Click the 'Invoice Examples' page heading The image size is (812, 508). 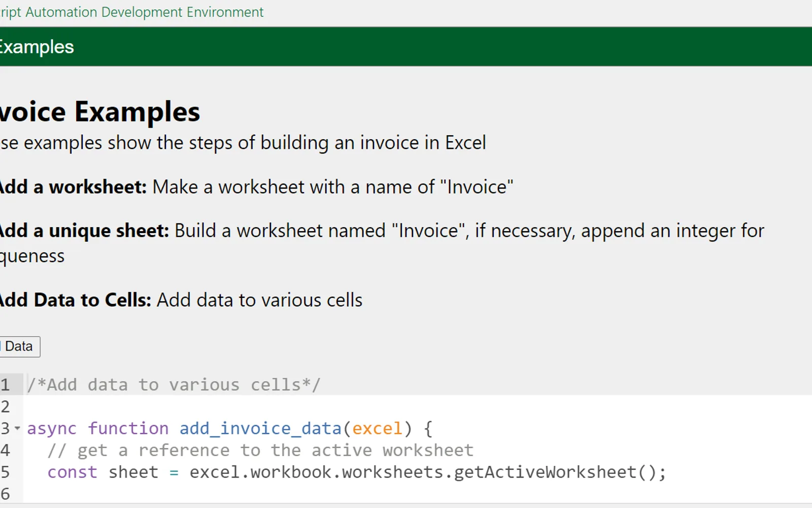point(100,111)
